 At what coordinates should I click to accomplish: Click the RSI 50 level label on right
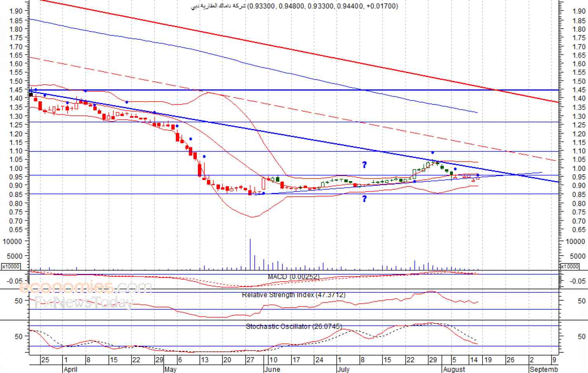pos(581,301)
